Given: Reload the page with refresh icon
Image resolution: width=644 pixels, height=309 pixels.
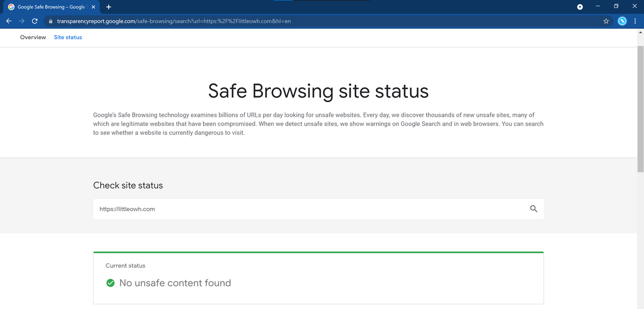Looking at the screenshot, I should pos(35,21).
